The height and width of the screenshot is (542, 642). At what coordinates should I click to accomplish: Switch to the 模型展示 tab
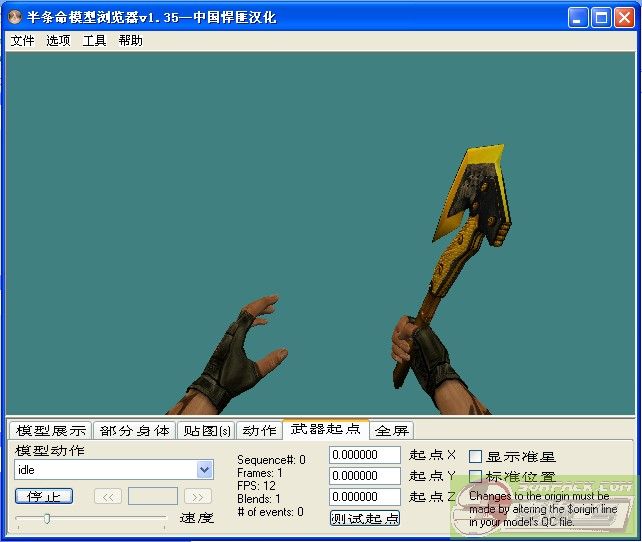(51, 431)
